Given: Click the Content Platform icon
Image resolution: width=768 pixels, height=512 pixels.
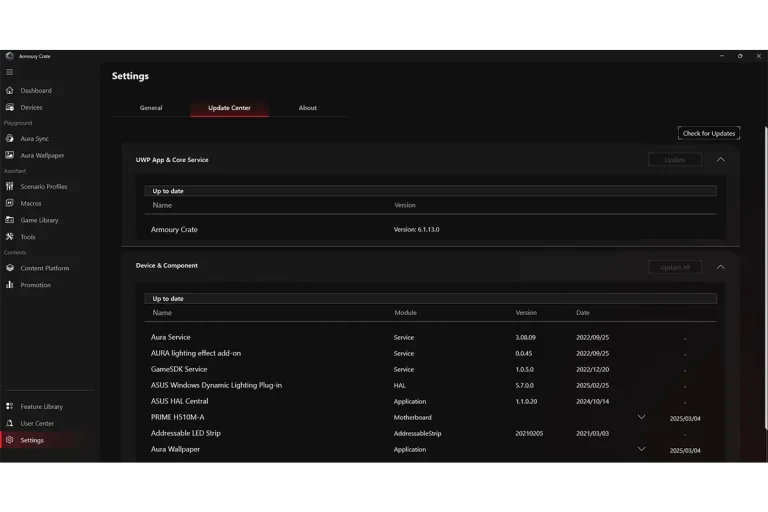Looking at the screenshot, I should [9, 268].
